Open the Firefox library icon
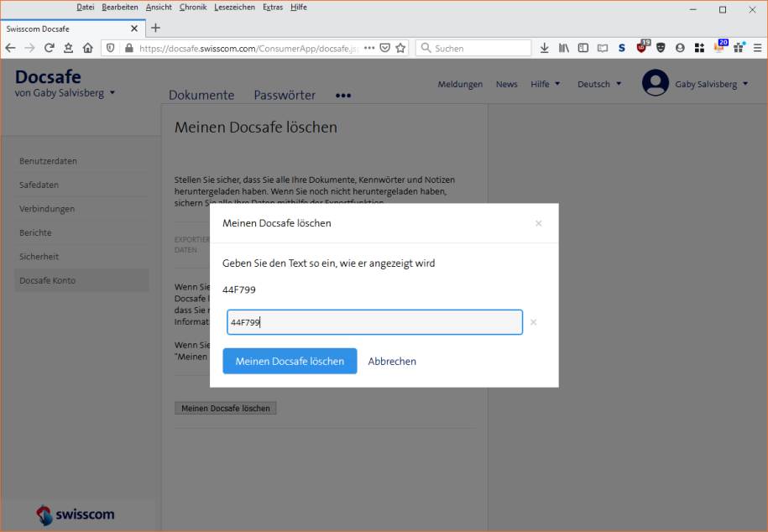Image resolution: width=768 pixels, height=532 pixels. pos(564,48)
